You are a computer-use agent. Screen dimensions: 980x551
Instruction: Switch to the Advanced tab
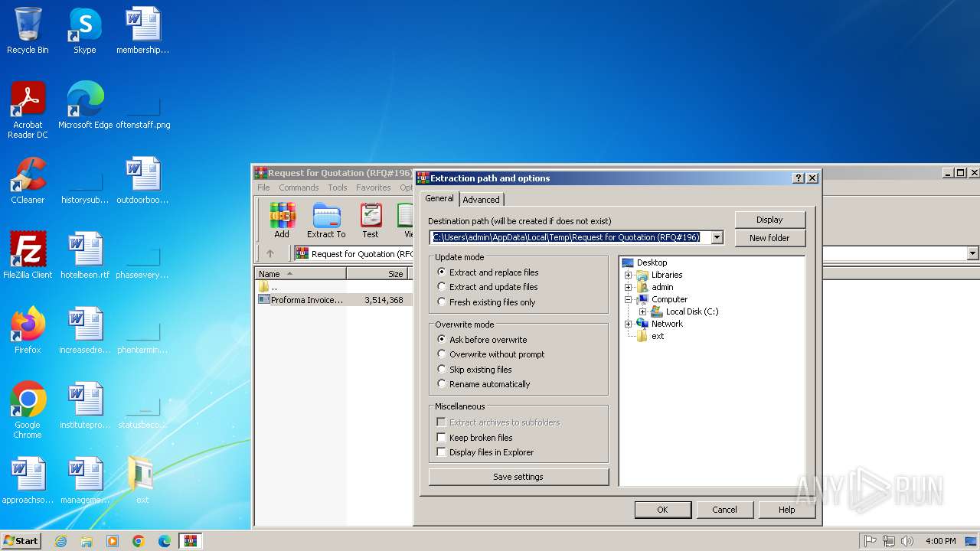pos(481,200)
